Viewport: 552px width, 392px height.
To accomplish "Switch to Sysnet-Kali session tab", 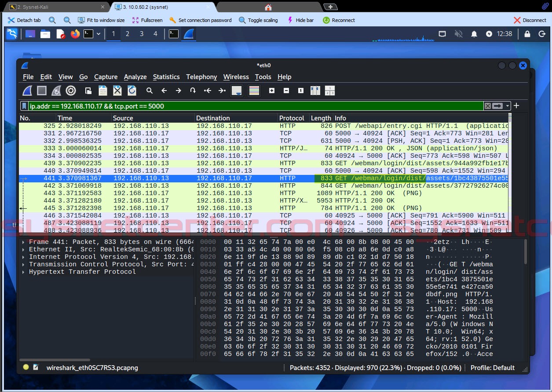I will (56, 7).
